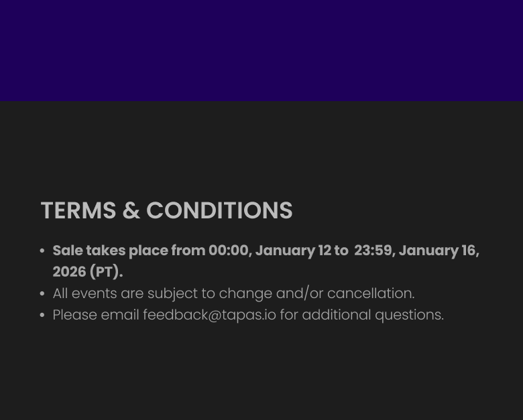Click the ampersand in the heading
The image size is (523, 420).
click(131, 210)
